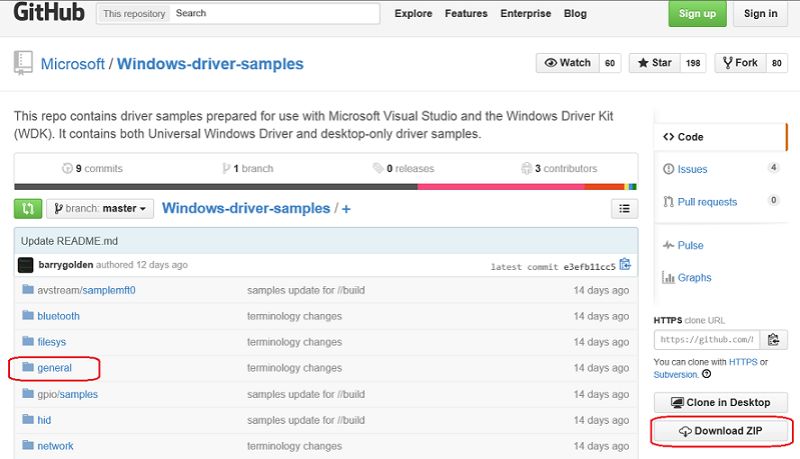Click the language breakdown color bar
The image size is (800, 459).
(x=326, y=187)
